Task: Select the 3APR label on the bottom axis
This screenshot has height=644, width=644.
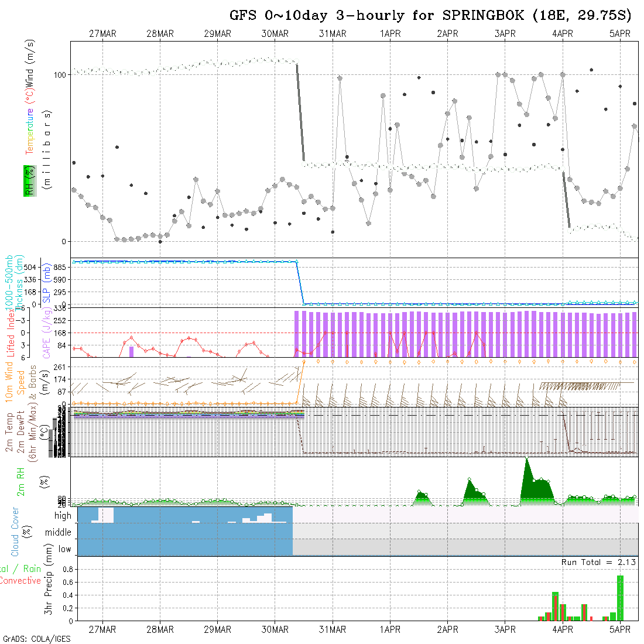Action: click(x=505, y=629)
